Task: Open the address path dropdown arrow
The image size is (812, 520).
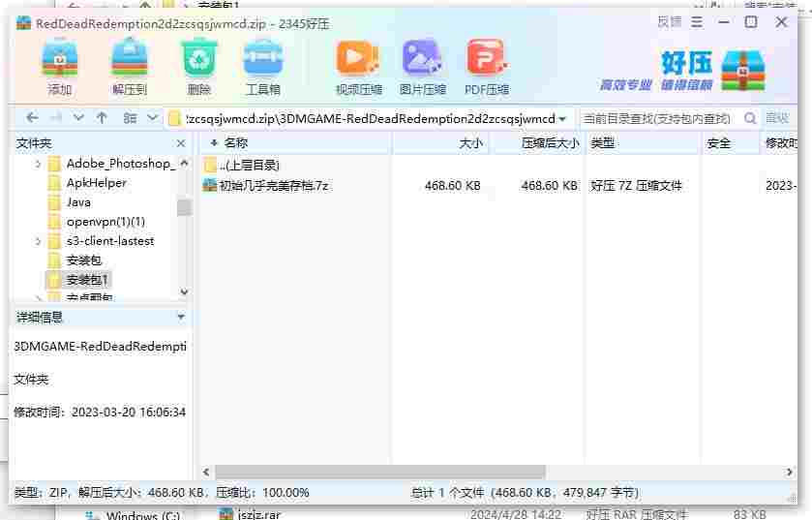Action: (x=563, y=119)
